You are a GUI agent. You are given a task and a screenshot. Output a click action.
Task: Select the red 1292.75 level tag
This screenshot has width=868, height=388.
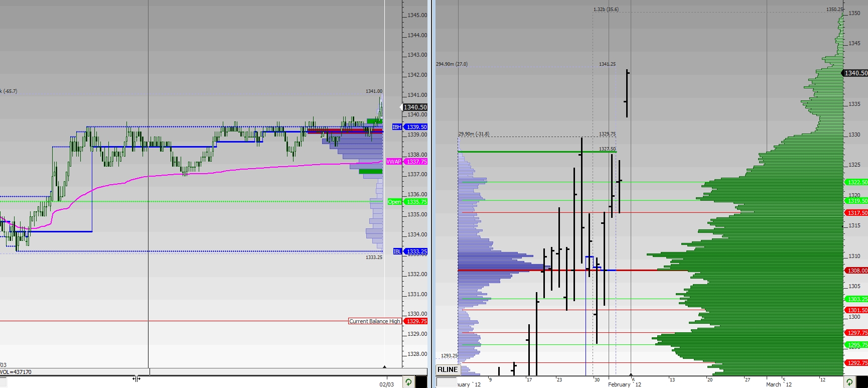click(856, 363)
